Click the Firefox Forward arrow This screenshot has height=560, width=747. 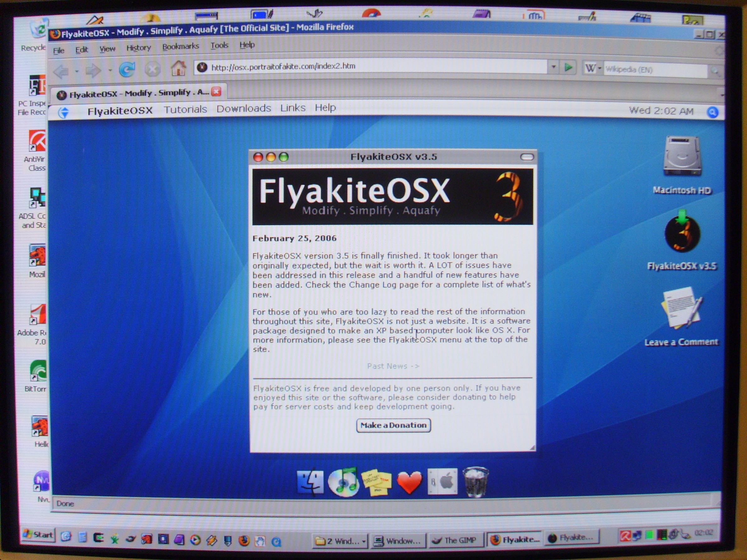[92, 71]
